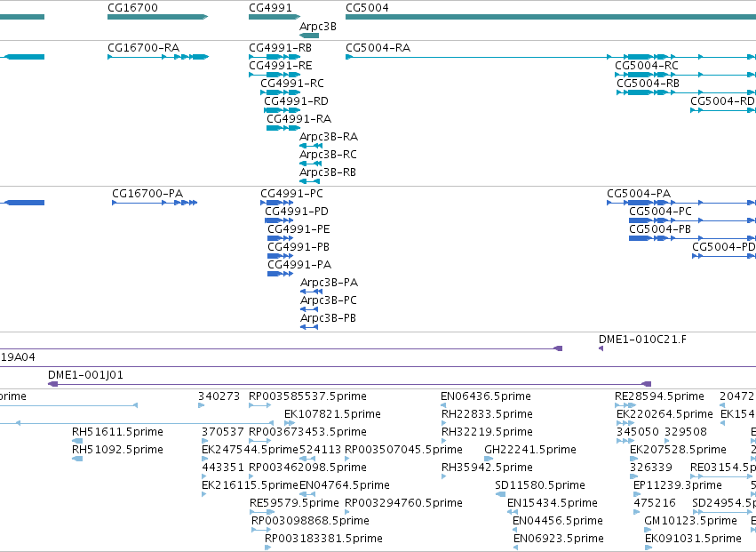Click the Arpc3B gene arrow
Image resolution: width=756 pixels, height=552 pixels.
tap(309, 36)
